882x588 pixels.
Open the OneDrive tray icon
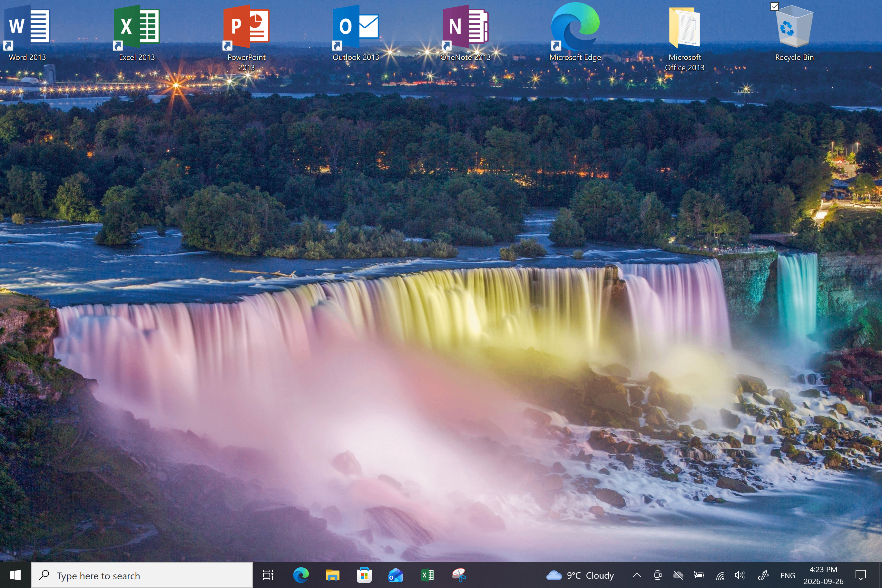(x=678, y=575)
